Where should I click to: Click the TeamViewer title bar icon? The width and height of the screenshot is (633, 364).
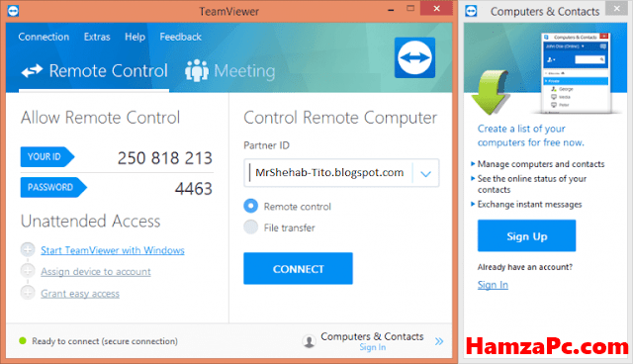coord(13,11)
